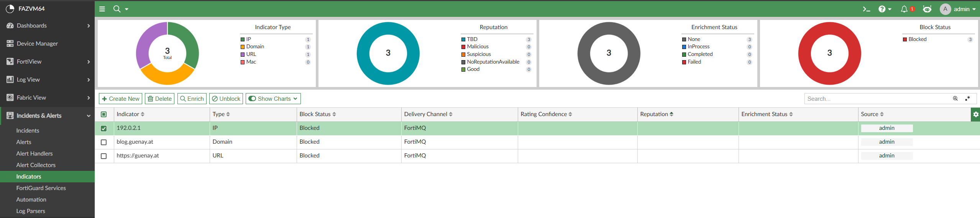The image size is (980, 218).
Task: Click the Incidents & Alerts icon
Action: click(x=10, y=116)
